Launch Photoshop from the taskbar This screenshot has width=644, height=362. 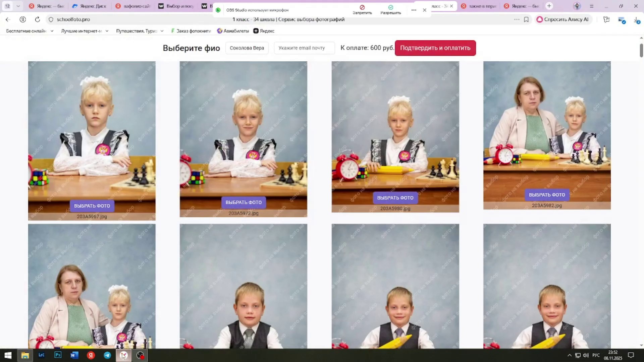(58, 355)
